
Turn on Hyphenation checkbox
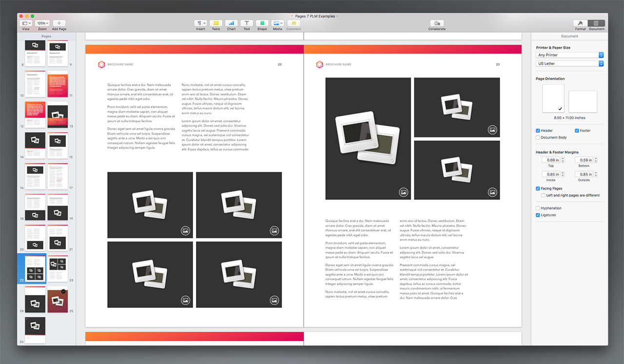coord(538,208)
